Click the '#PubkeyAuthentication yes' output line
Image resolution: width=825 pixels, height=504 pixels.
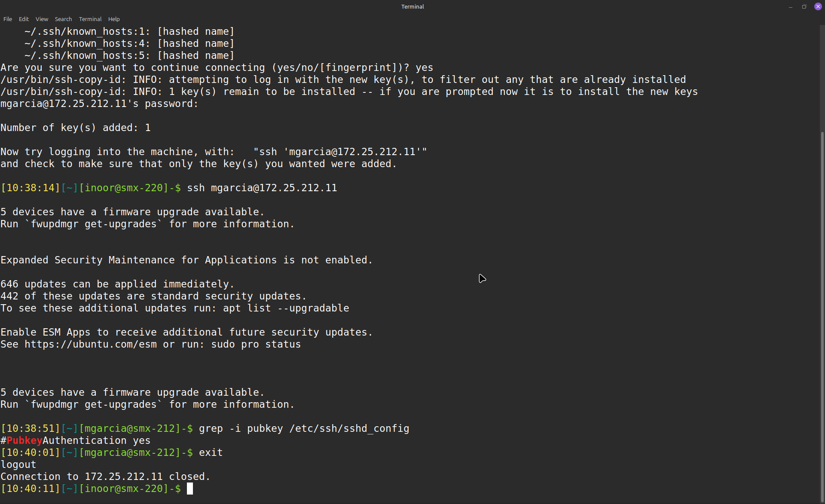pyautogui.click(x=76, y=440)
